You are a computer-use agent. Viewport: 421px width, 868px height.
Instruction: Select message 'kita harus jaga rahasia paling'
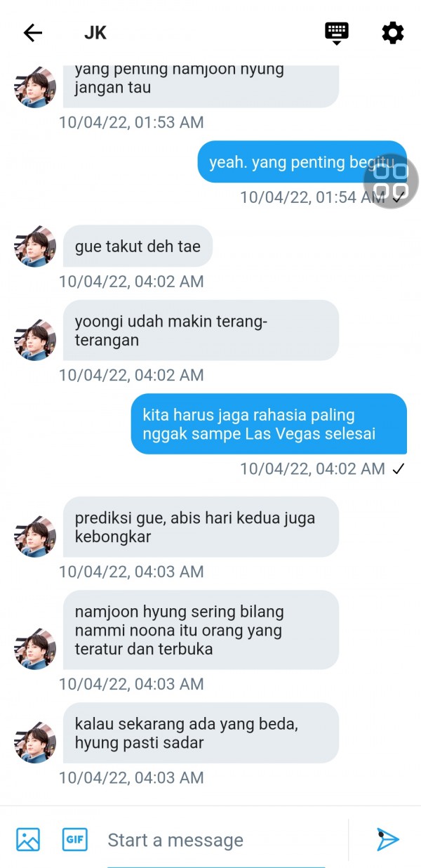point(269,424)
